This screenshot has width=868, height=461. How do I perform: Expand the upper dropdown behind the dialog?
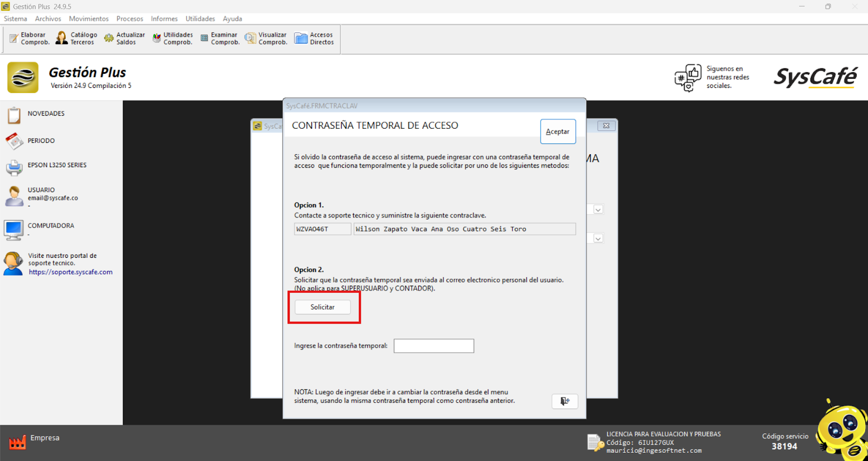598,210
